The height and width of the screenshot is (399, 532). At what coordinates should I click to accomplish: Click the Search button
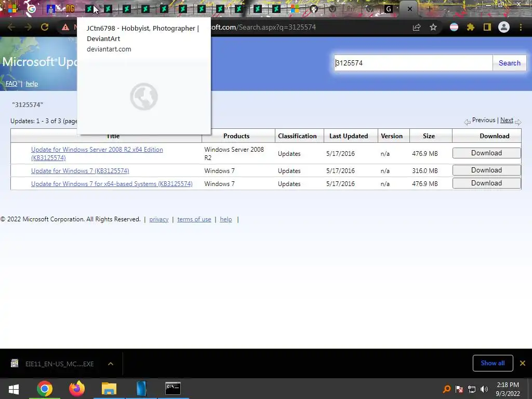click(x=509, y=63)
